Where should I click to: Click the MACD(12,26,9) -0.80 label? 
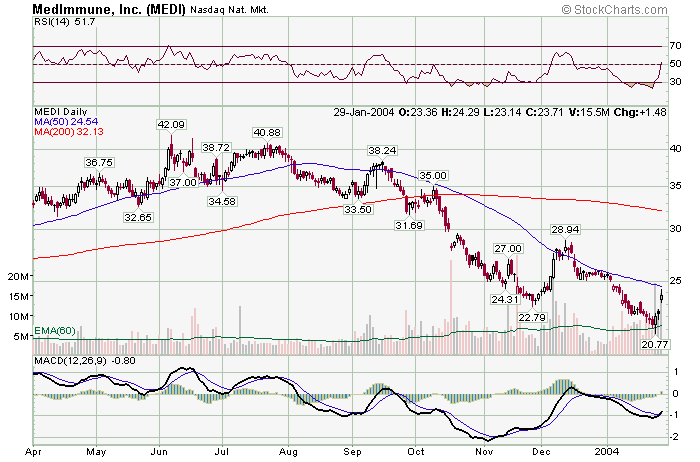(x=85, y=360)
